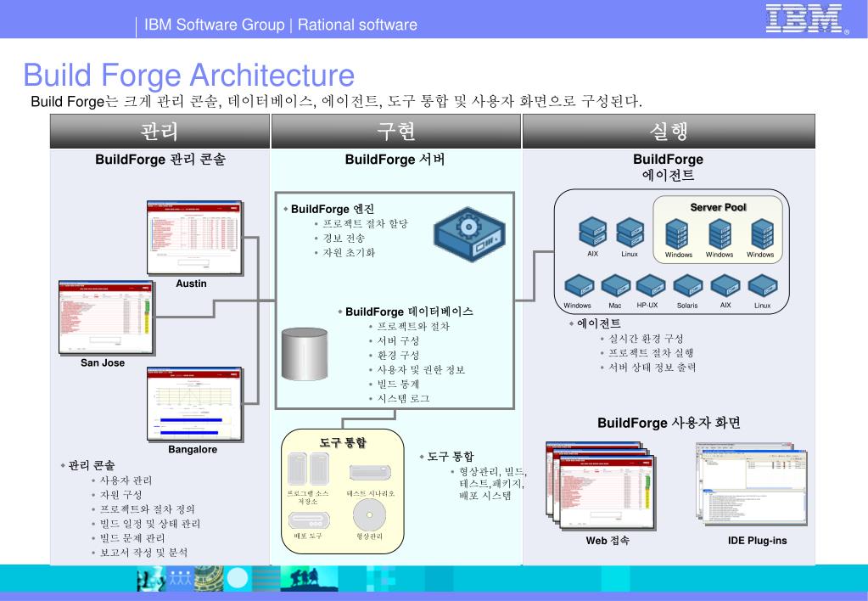Click "IBM Software Group | Rational software" header text
This screenshot has height=601, width=868.
(x=281, y=25)
